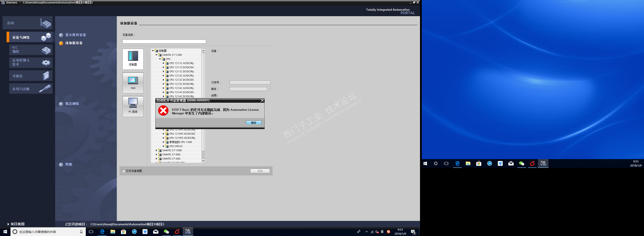The width and height of the screenshot is (644, 236).
Task: Open the PLC编程 portal section
Action: coord(30,50)
